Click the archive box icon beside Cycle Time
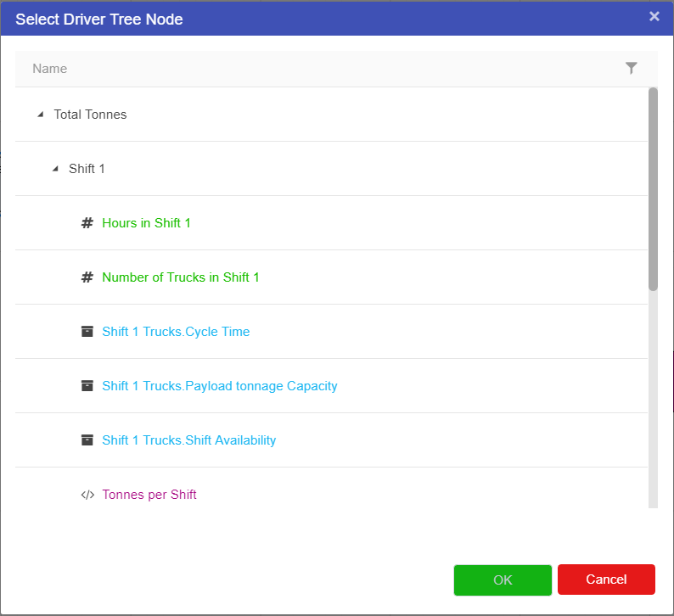Viewport: 674px width, 616px height. pyautogui.click(x=87, y=332)
